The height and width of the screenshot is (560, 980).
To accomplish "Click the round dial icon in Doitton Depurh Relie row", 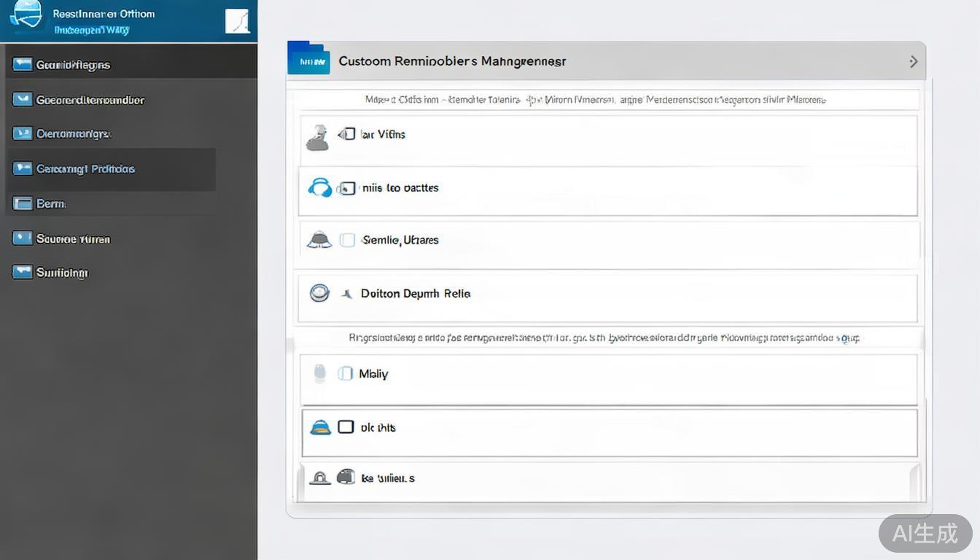I will (319, 293).
